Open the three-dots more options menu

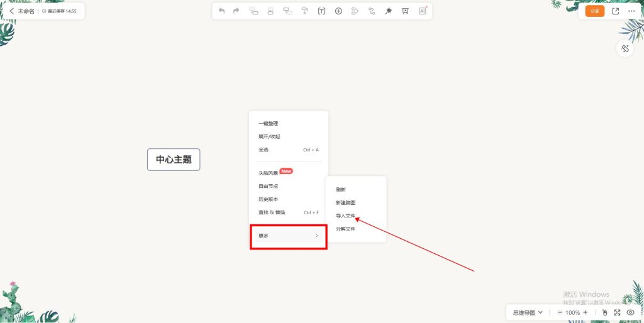pos(631,11)
